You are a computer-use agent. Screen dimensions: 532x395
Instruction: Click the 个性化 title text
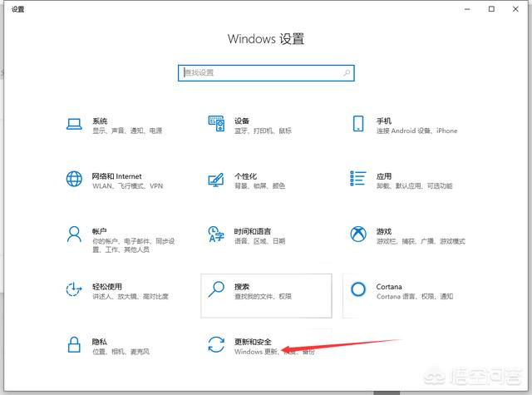click(246, 176)
